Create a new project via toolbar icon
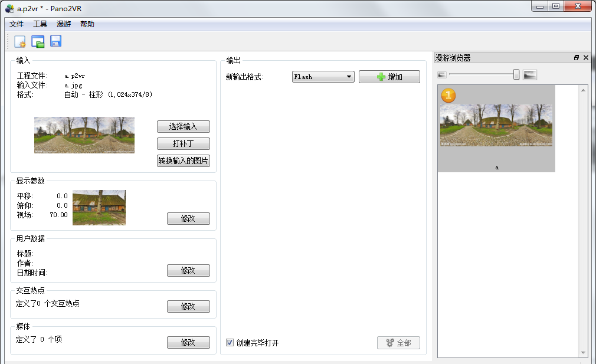Viewport: 596px width, 364px height. click(19, 41)
